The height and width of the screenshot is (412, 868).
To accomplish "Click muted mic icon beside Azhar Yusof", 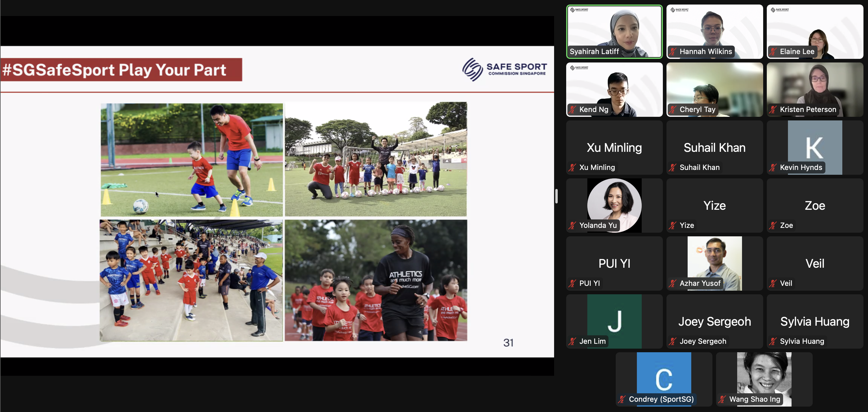I will point(673,283).
